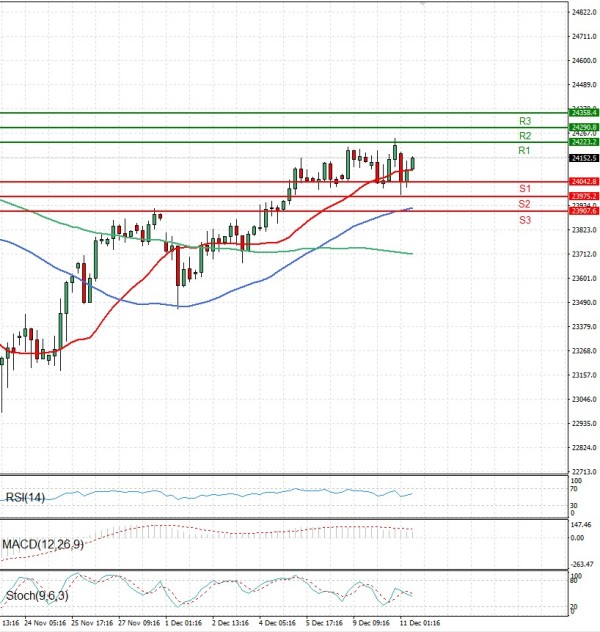Screen dimensions: 600x632
Task: Click the red 23975.2 price tag
Action: click(583, 196)
